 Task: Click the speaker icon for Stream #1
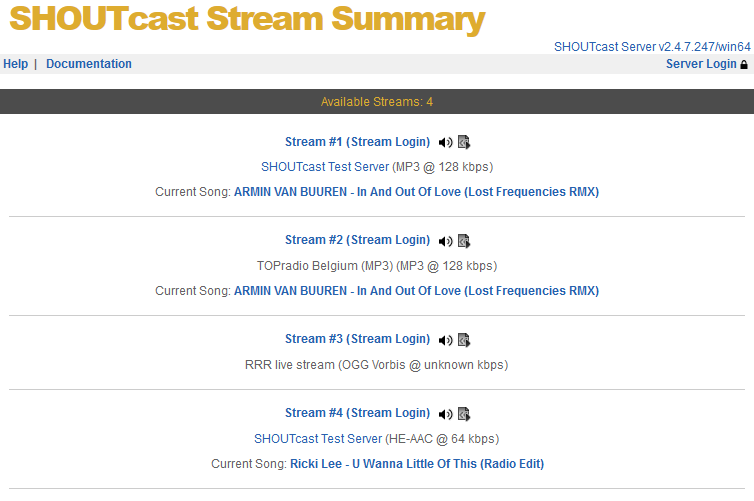(x=445, y=143)
